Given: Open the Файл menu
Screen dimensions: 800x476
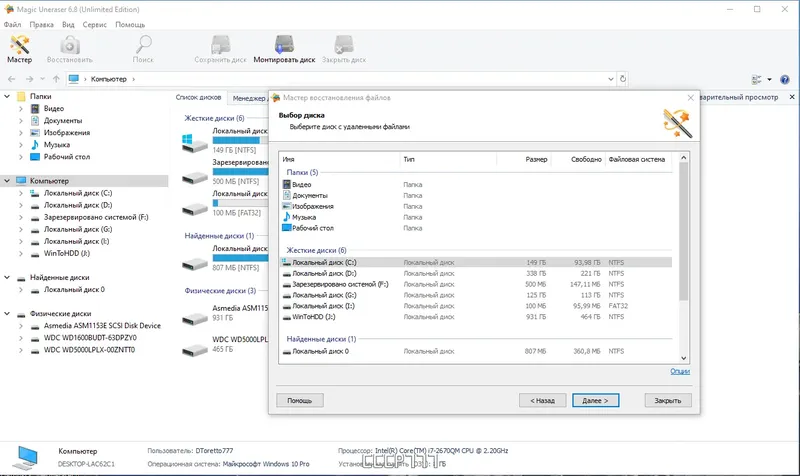Looking at the screenshot, I should pyautogui.click(x=12, y=24).
